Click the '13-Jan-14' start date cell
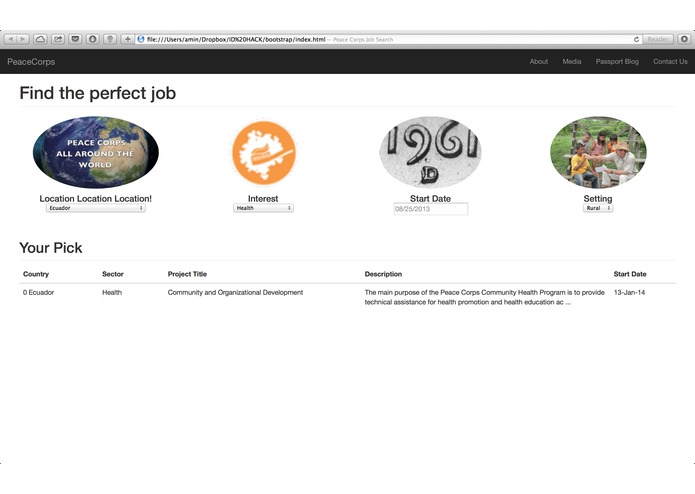Viewport: 695px width, 494px height. [629, 292]
